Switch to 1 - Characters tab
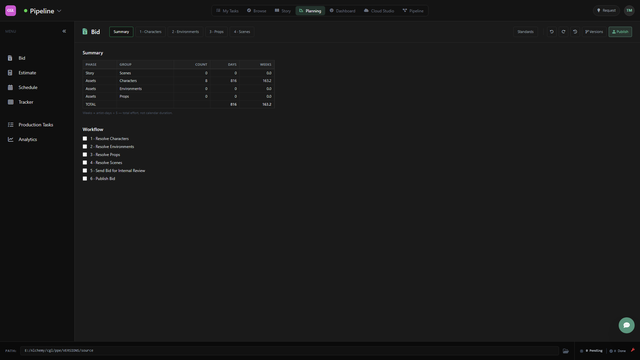Image resolution: width=640 pixels, height=360 pixels. click(x=150, y=31)
